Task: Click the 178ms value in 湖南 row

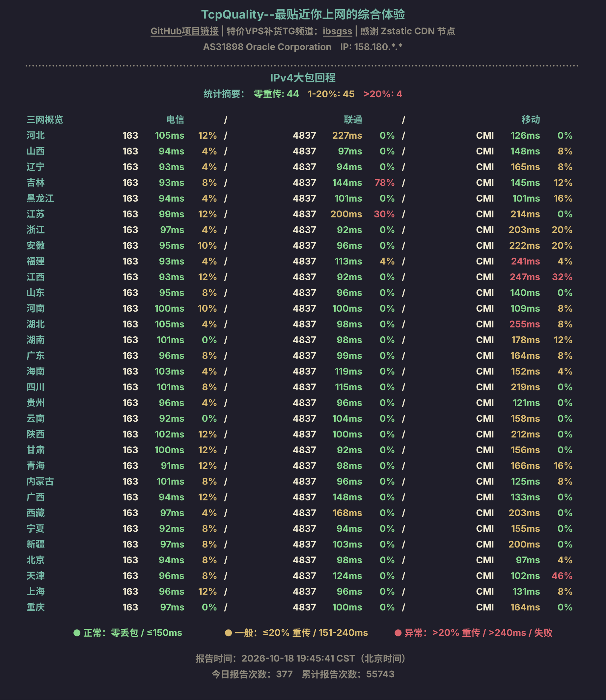Action: click(x=526, y=340)
